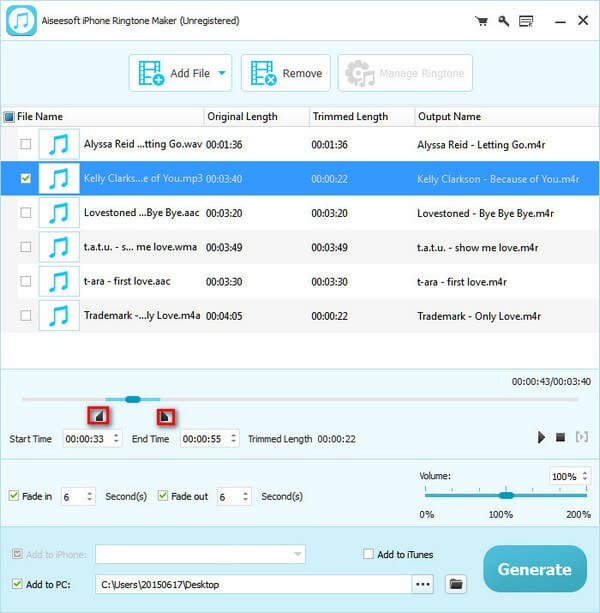The height and width of the screenshot is (613, 600).
Task: Toggle the Fade out checkbox
Action: [x=163, y=496]
